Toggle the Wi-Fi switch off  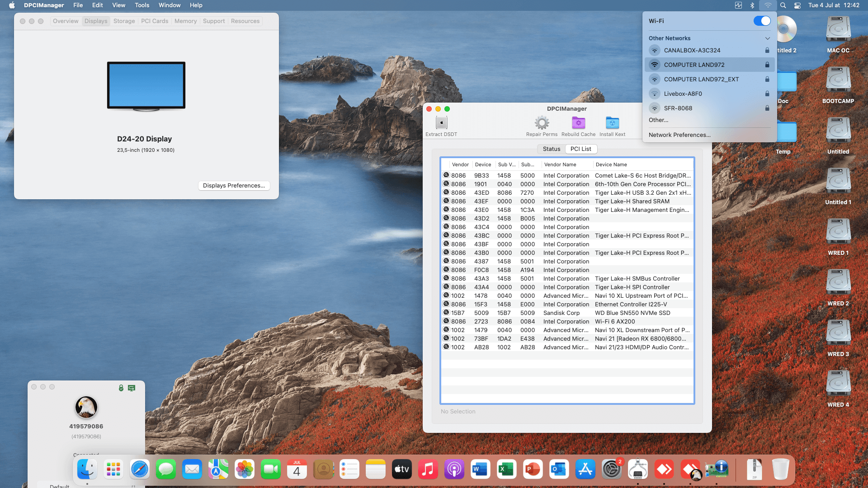(x=762, y=21)
